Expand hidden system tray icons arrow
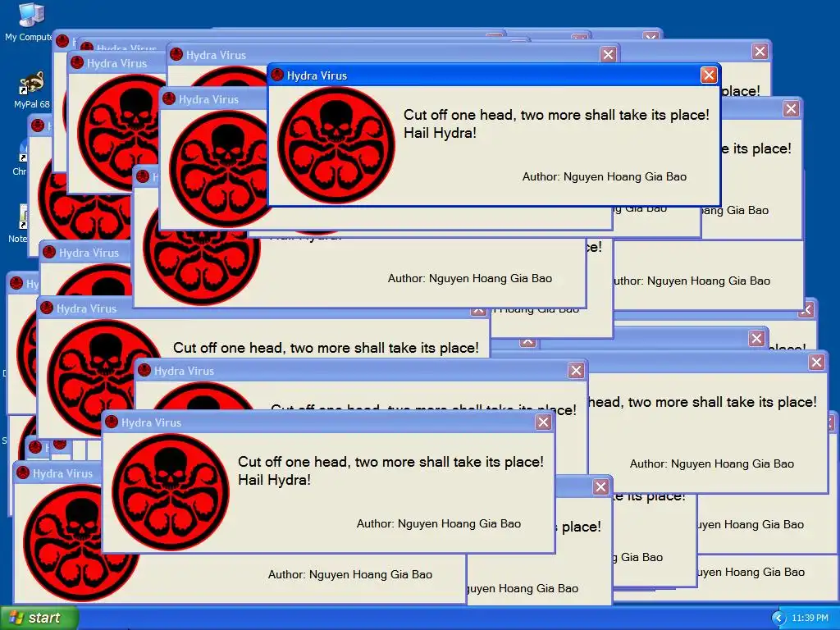Image resolution: width=840 pixels, height=630 pixels. [x=778, y=619]
